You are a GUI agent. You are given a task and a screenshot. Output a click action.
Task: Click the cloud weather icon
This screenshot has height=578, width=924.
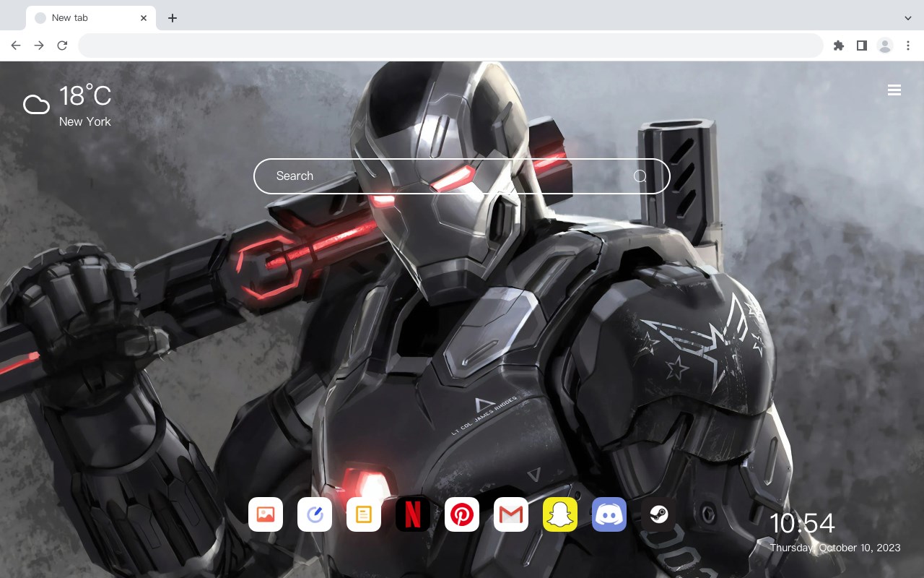tap(36, 105)
